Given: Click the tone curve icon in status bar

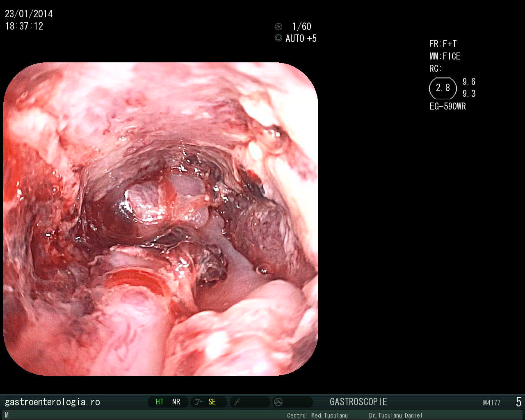Looking at the screenshot, I should [x=237, y=402].
